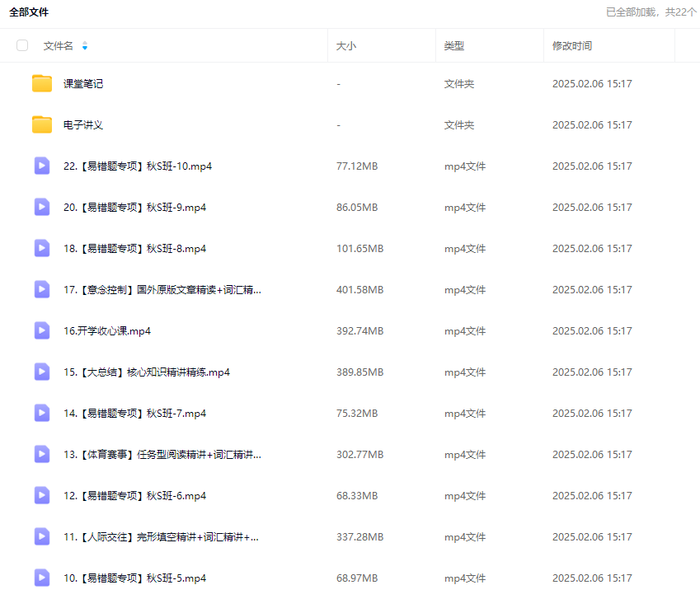Click the 电子讲义 folder icon

[x=42, y=124]
